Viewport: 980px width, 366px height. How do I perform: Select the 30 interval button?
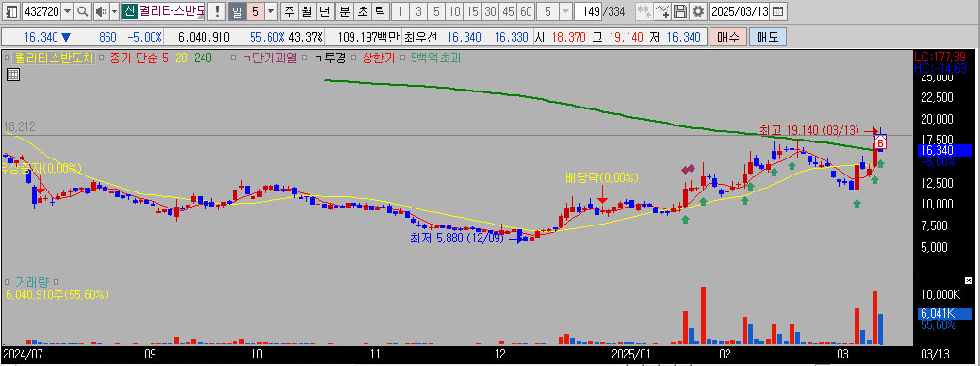coord(491,10)
